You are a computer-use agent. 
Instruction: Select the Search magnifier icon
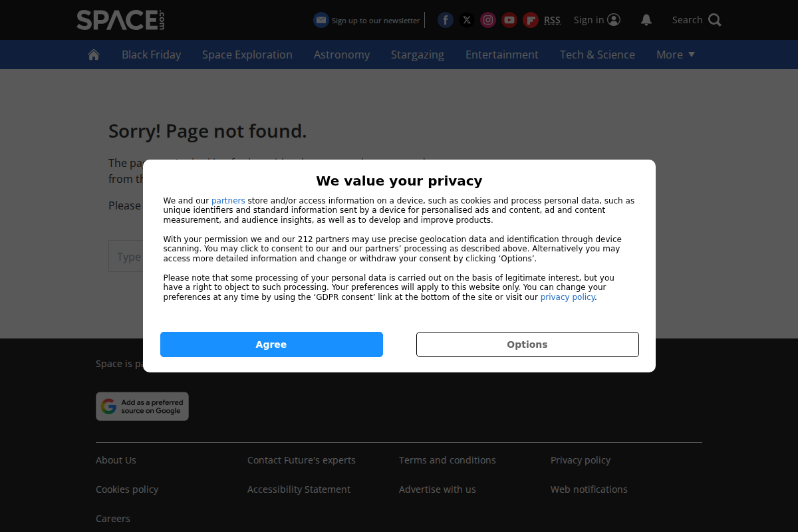coord(716,20)
